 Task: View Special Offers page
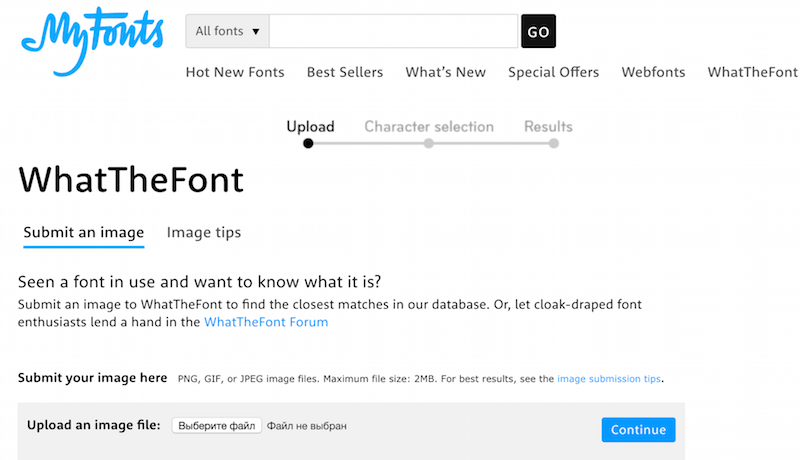[553, 72]
